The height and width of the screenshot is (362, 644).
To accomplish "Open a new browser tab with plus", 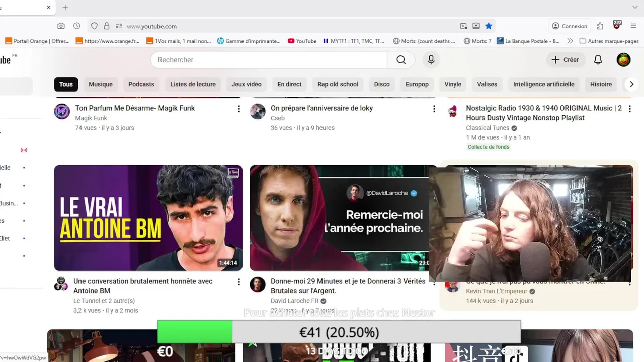I will (x=65, y=8).
